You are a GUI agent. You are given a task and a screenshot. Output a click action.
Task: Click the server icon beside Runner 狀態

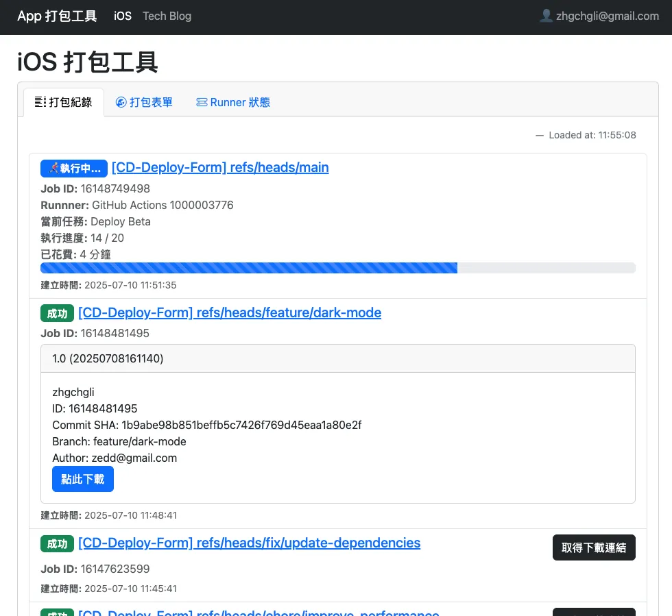pyautogui.click(x=202, y=103)
